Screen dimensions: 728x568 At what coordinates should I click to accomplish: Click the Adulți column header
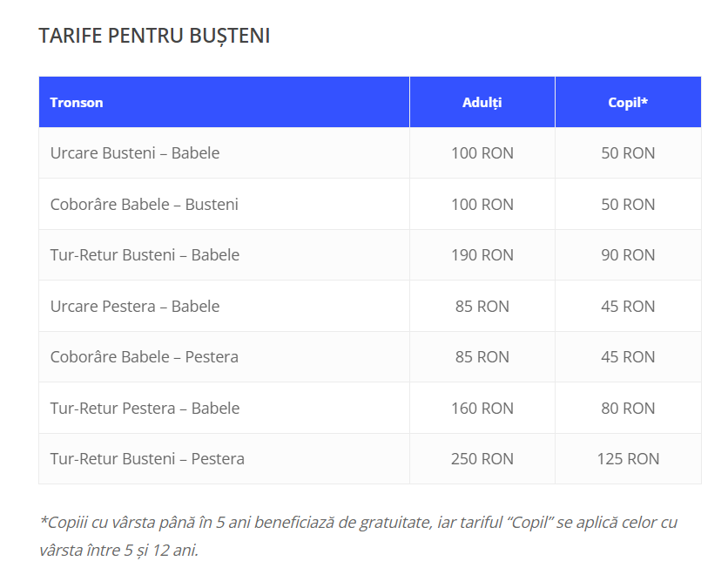click(482, 102)
